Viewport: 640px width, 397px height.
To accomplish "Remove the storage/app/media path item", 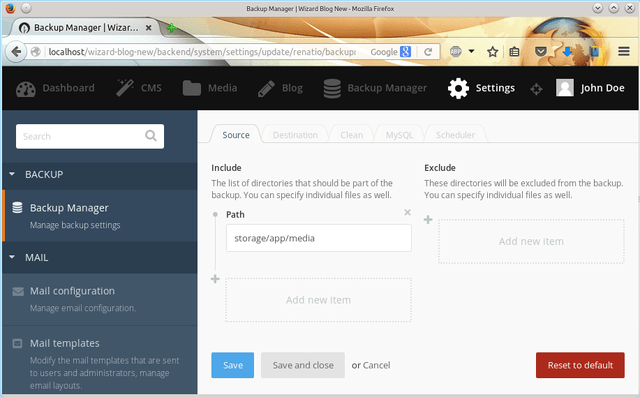I will tap(407, 212).
